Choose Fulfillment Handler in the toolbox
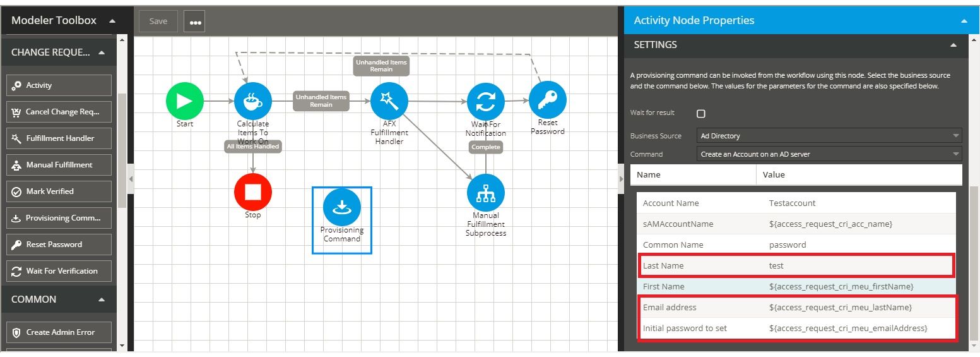 59,138
